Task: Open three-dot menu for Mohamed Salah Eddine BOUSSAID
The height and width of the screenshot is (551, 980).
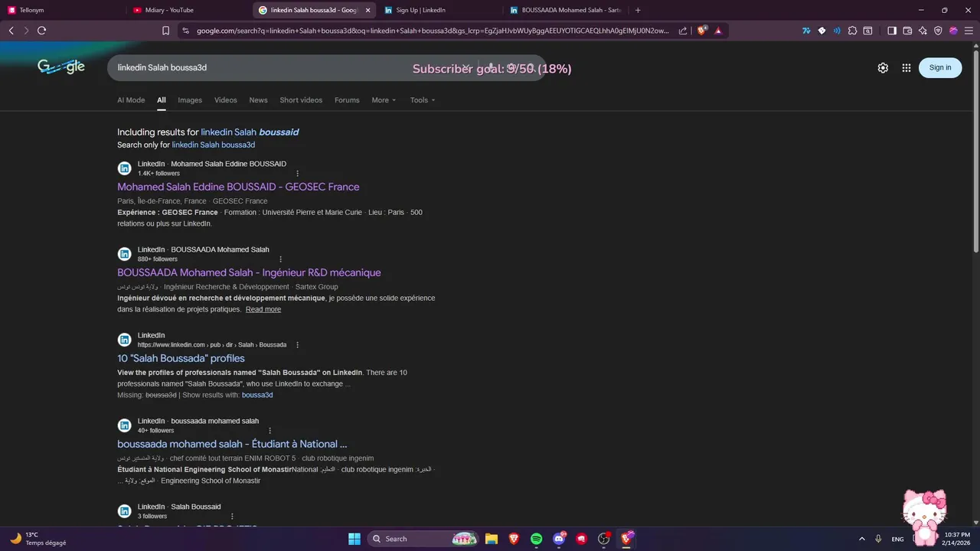Action: tap(298, 173)
